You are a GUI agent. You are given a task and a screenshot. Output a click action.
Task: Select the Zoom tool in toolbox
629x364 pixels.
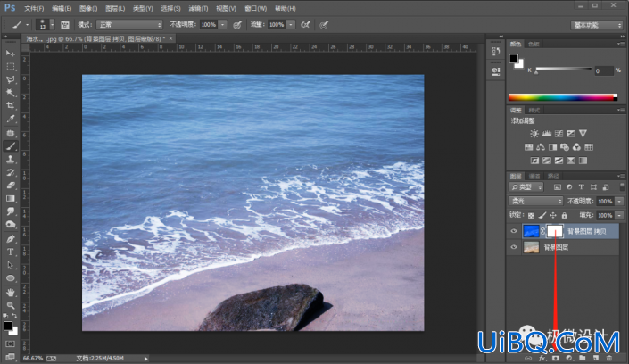click(11, 305)
